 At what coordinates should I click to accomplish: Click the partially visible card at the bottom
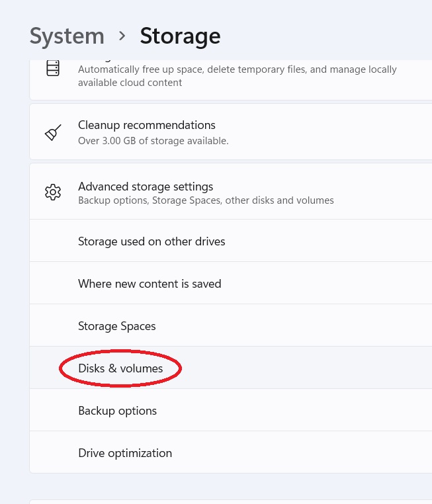click(231, 502)
